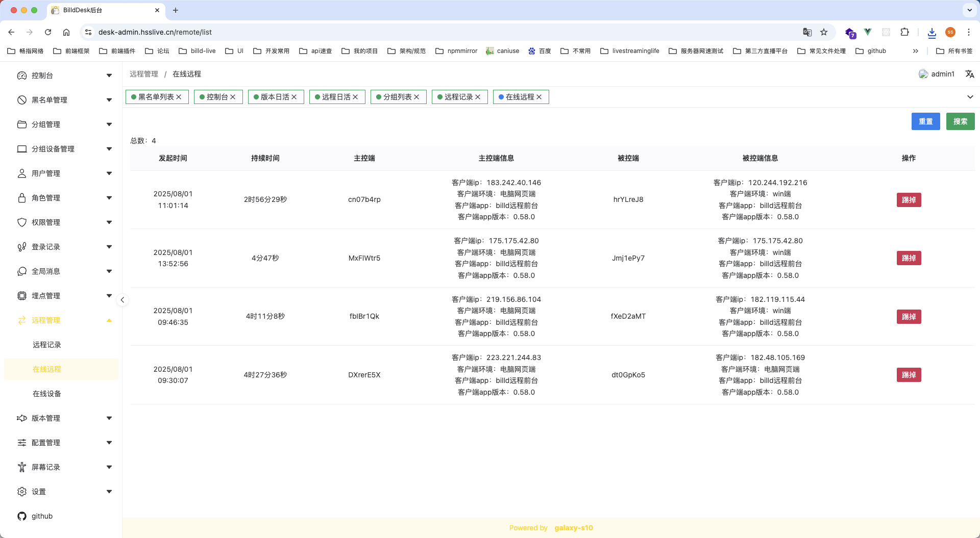Click the Google Translate icon in address bar
Screen dimensions: 980x538
[x=807, y=32]
